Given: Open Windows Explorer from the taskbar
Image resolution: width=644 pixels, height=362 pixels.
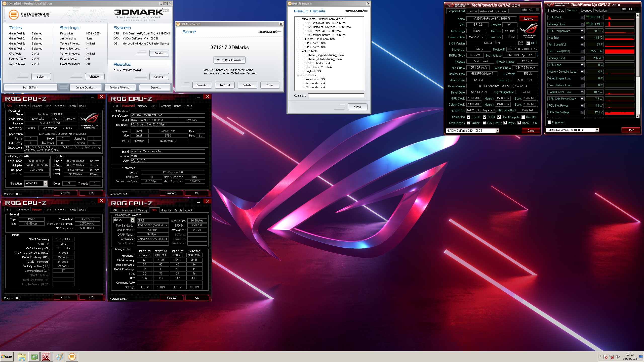Looking at the screenshot, I should [22, 357].
